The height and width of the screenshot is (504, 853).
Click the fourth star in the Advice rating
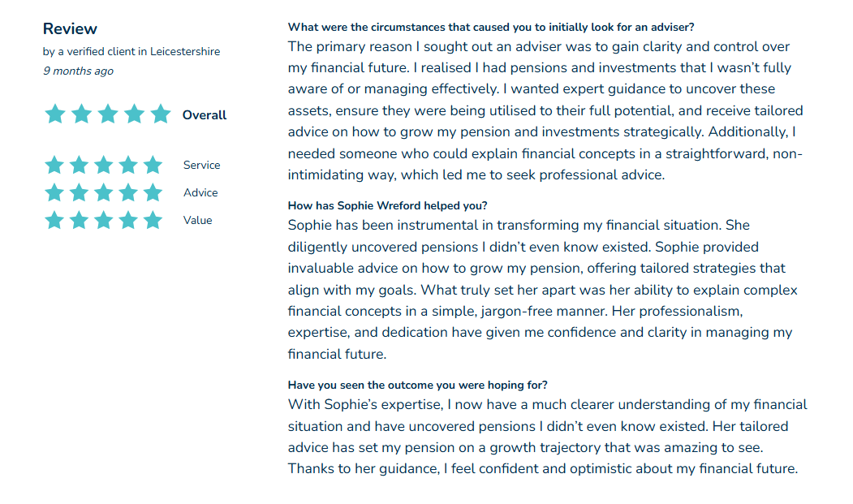128,193
